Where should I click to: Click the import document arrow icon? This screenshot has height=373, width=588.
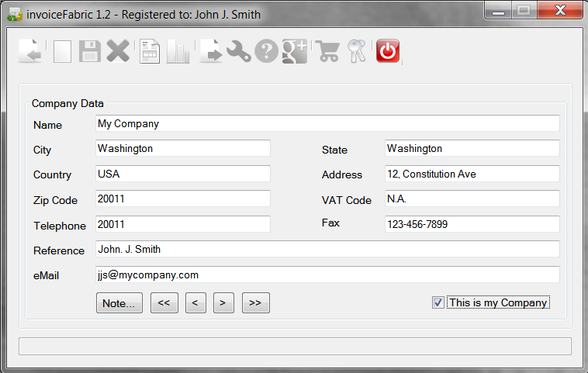pyautogui.click(x=30, y=51)
